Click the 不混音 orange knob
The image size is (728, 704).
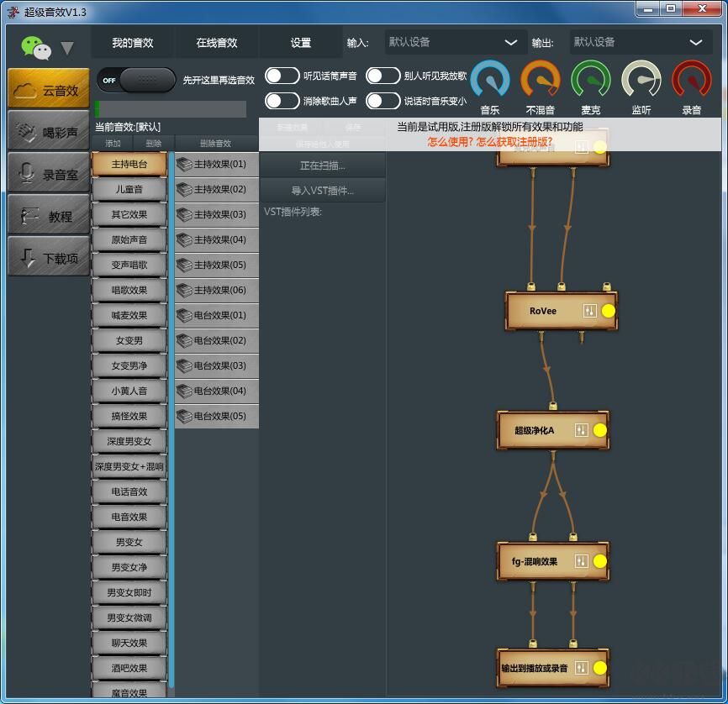tap(541, 81)
